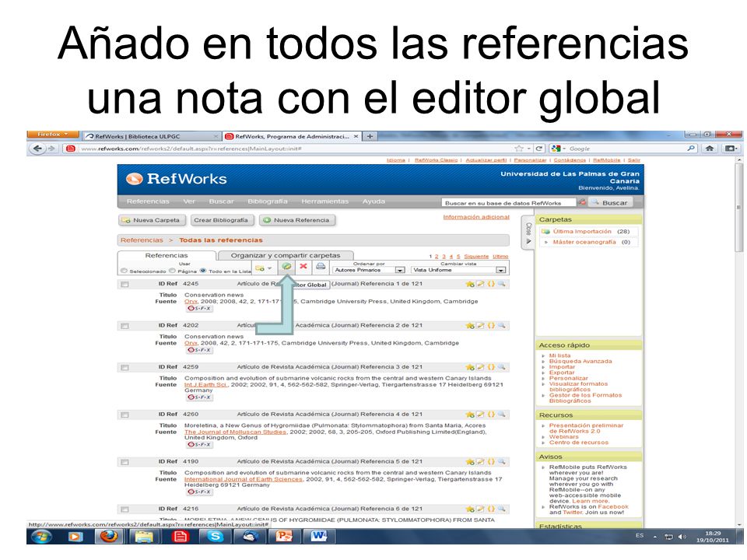Click the Salir link at the top
This screenshot has height=560, width=747.
(633, 160)
